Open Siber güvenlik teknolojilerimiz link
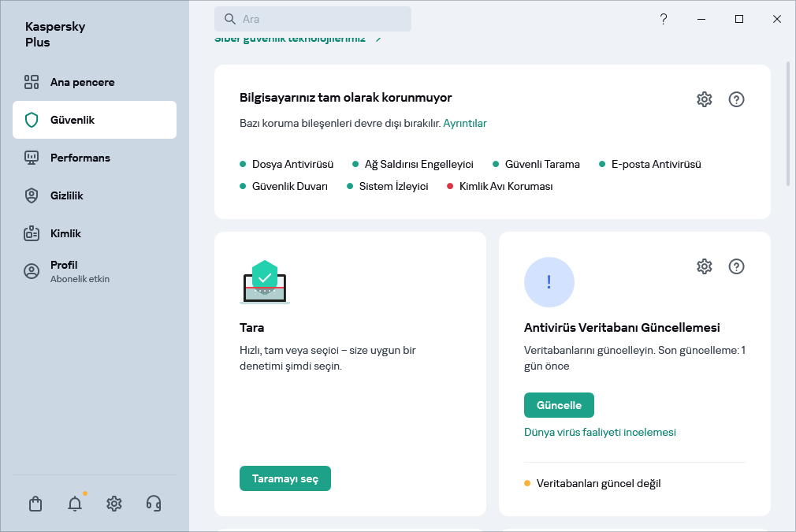This screenshot has height=532, width=796. click(290, 39)
